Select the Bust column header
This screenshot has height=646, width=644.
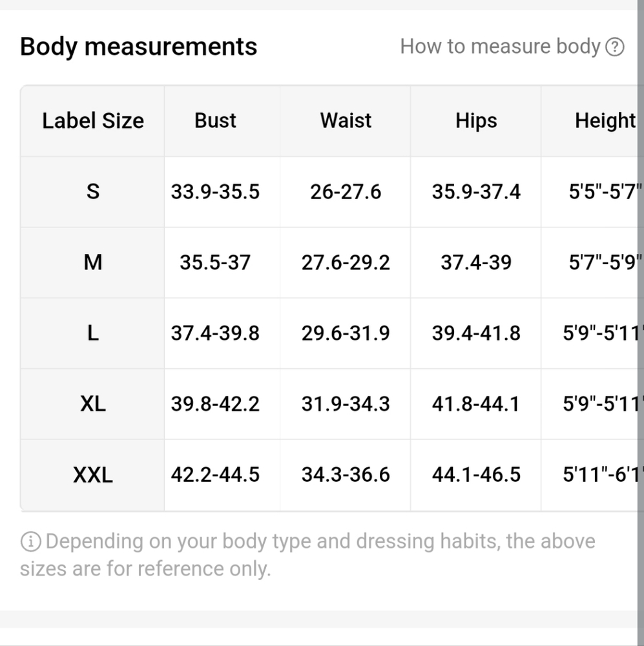[215, 121]
